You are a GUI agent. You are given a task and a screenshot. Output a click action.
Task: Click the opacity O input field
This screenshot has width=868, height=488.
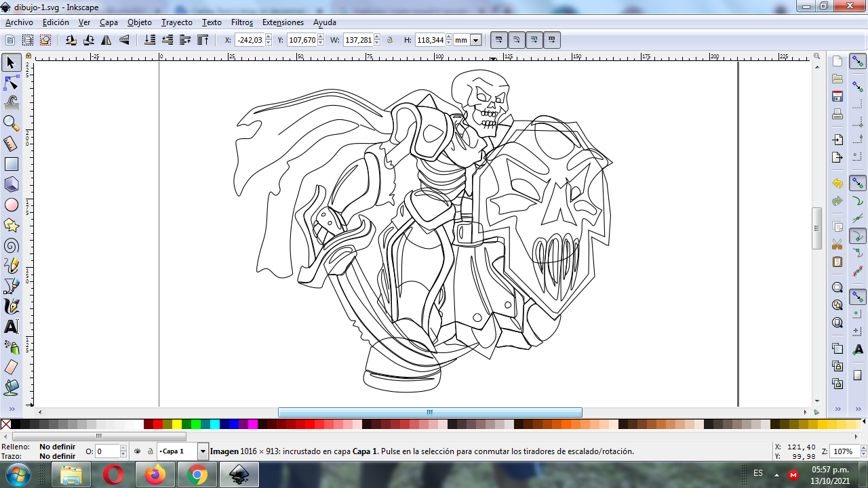(x=107, y=451)
